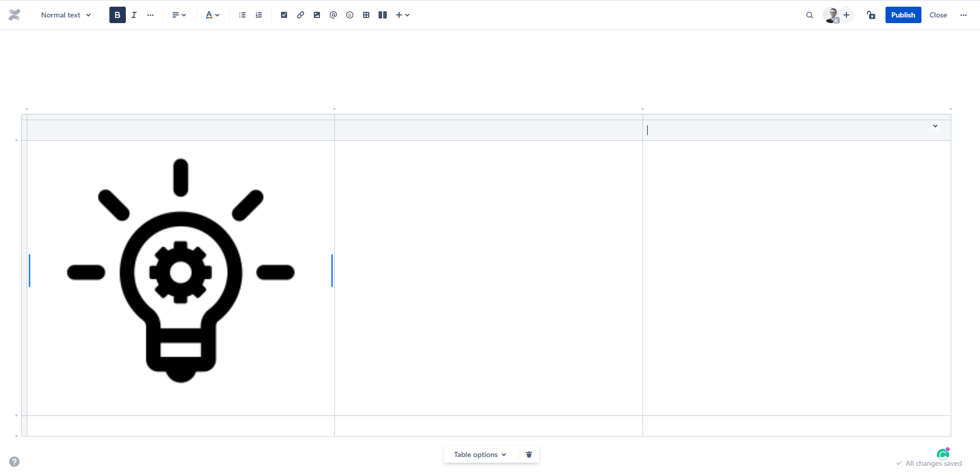Create a bullet list
Viewport: 980px width, 475px height.
[x=242, y=15]
